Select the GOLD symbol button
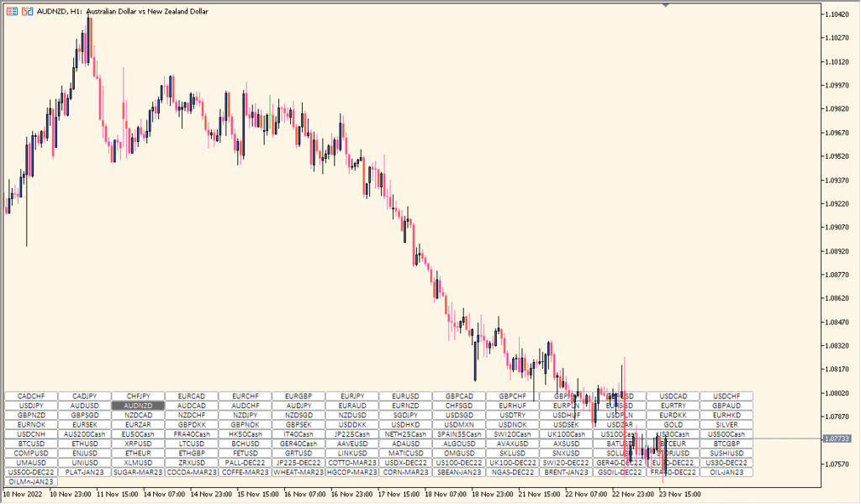The width and height of the screenshot is (861, 504). click(673, 425)
